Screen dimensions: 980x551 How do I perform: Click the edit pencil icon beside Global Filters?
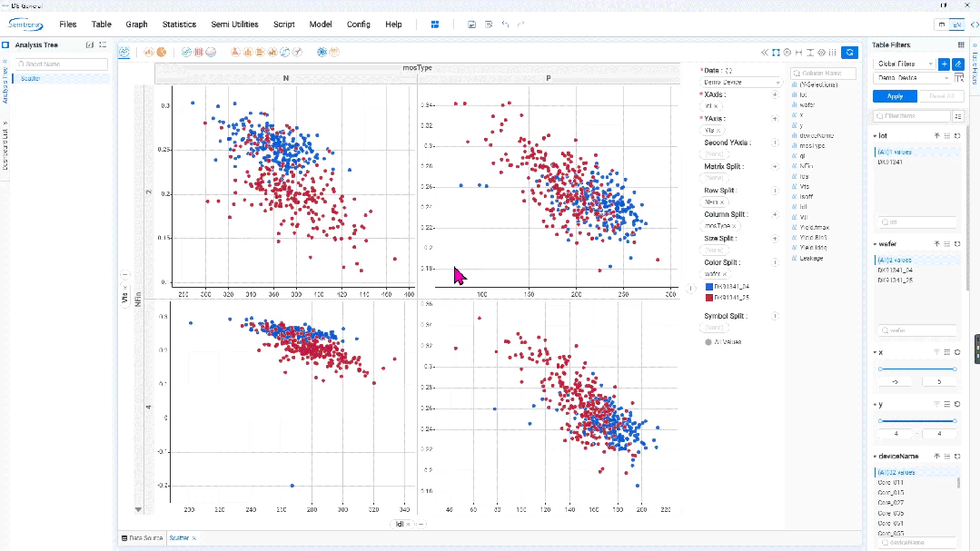point(957,64)
